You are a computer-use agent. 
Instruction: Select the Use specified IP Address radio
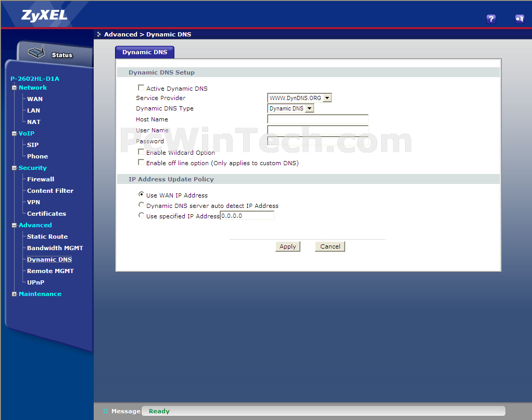[x=141, y=216]
